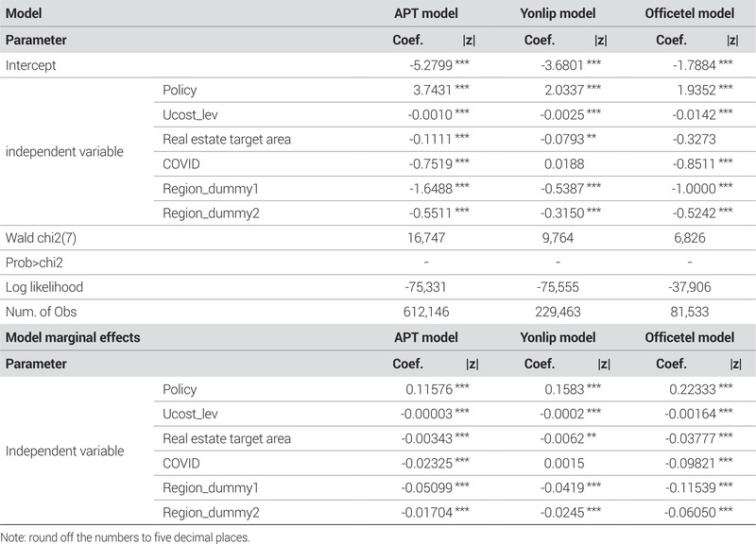Image resolution: width=756 pixels, height=544 pixels.
Task: Select Officetel Real estate target area -0.3273
Action: 692,140
